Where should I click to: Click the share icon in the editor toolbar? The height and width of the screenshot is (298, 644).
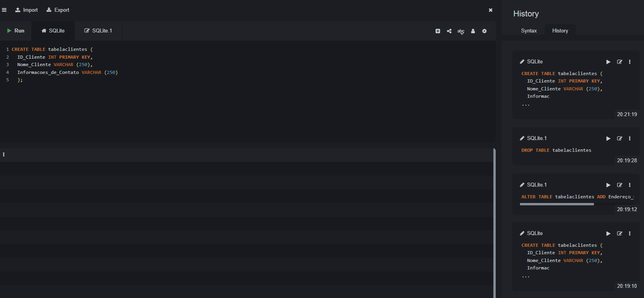coord(449,31)
